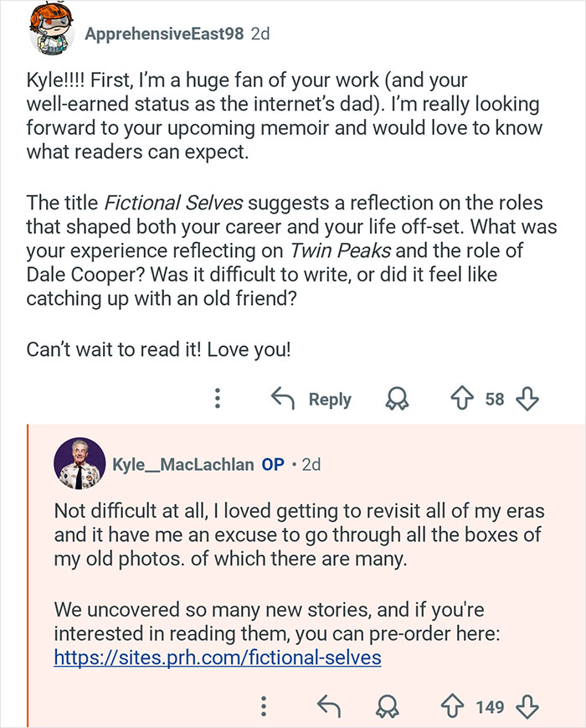Toggle an upvote on the top comment

click(464, 399)
